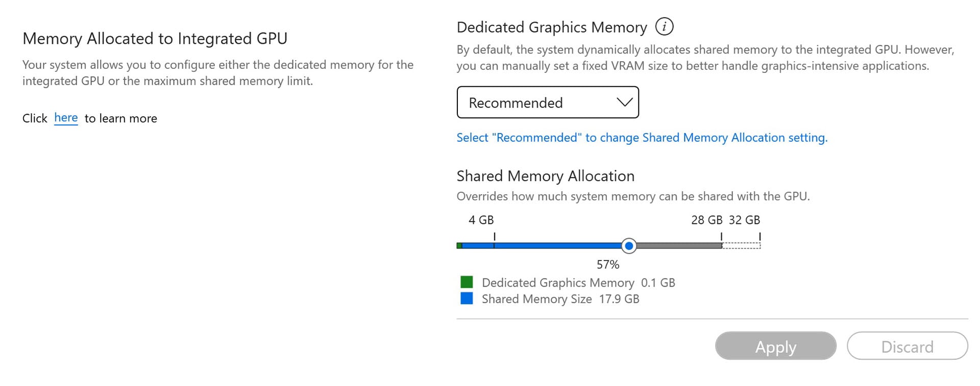Click the 4 GB tick mark on the slider
The image size is (980, 386).
494,236
